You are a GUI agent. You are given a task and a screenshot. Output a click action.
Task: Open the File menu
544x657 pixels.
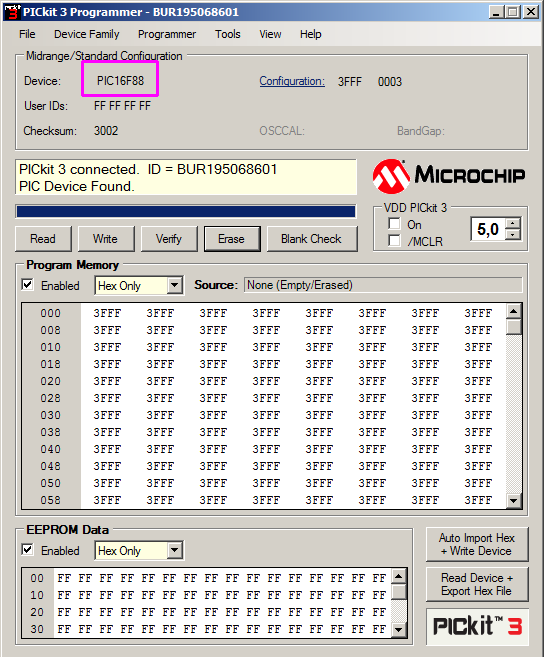pos(27,34)
